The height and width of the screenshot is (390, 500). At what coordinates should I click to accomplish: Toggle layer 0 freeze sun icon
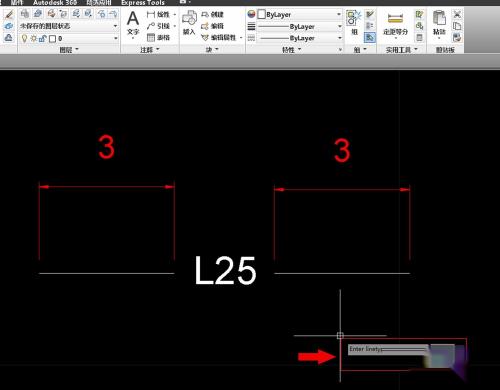(x=33, y=38)
